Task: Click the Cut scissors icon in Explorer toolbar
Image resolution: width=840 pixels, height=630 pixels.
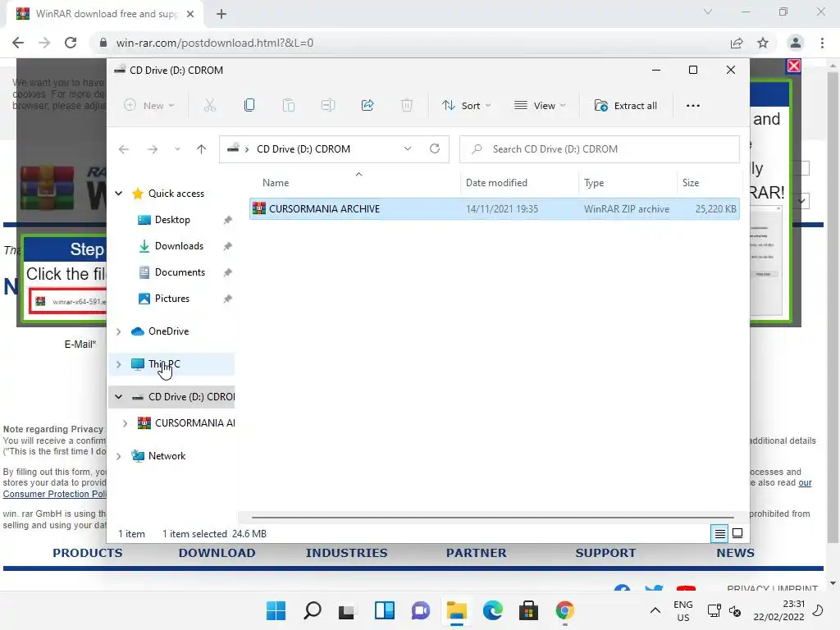Action: (x=209, y=106)
